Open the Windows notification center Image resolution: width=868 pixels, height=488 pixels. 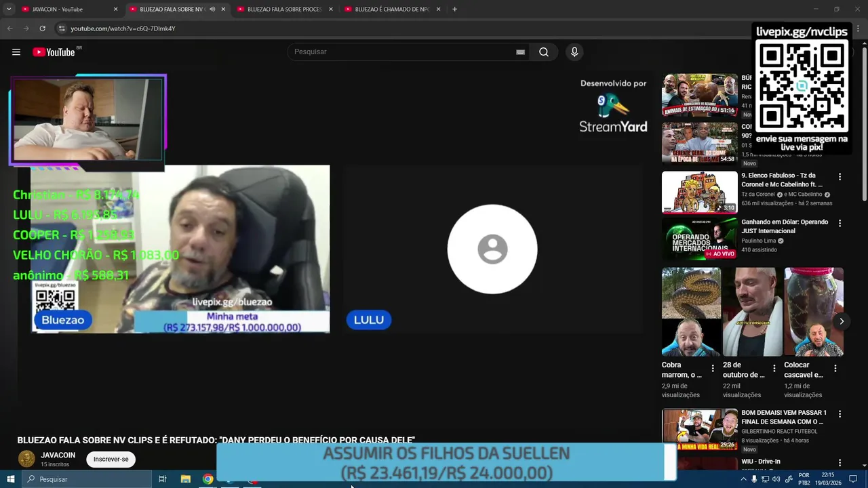[853, 479]
